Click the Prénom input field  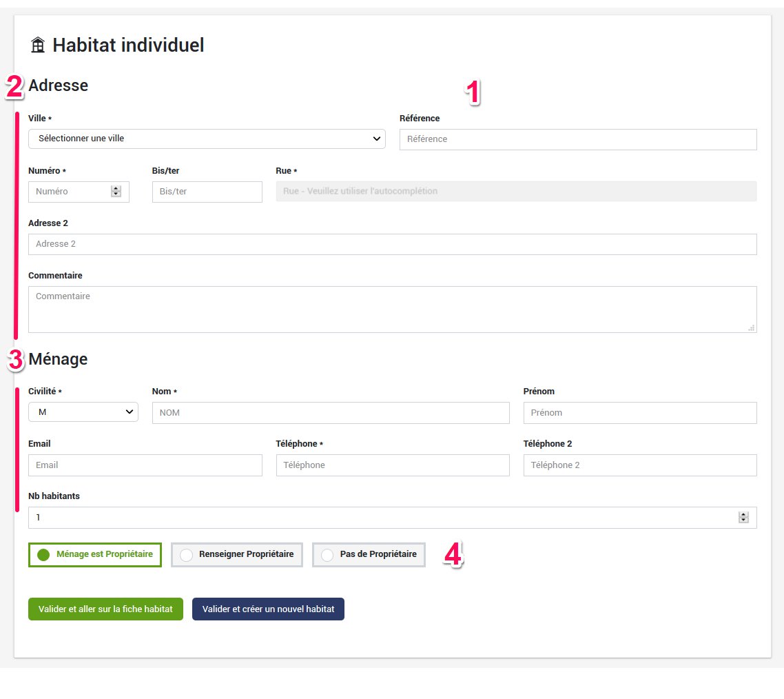(639, 412)
